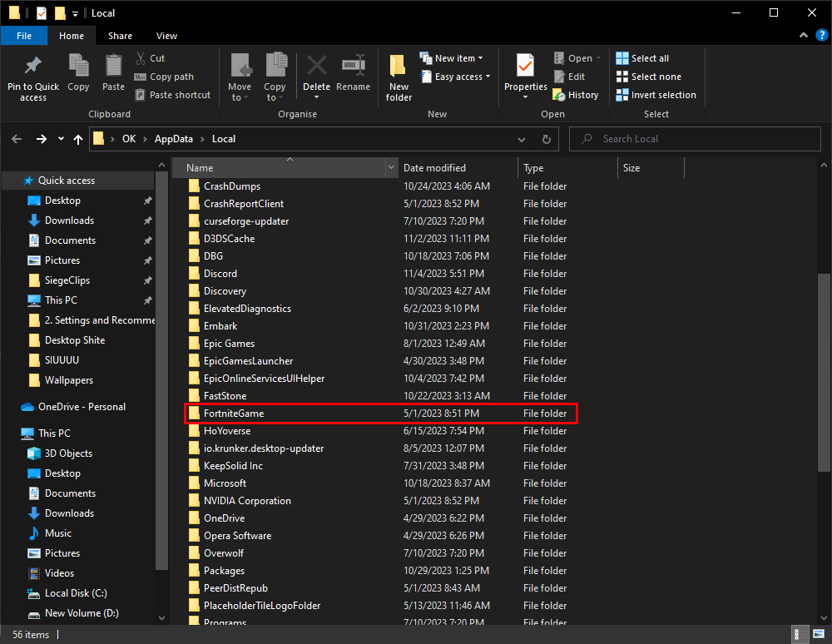
Task: Click the file list vertical scrollbar
Action: tap(824, 373)
